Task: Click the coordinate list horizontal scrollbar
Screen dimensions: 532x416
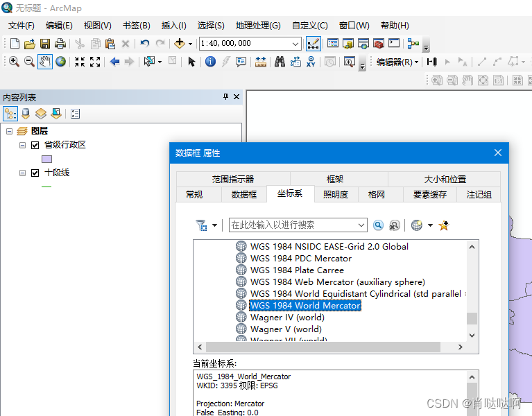Action: point(323,347)
